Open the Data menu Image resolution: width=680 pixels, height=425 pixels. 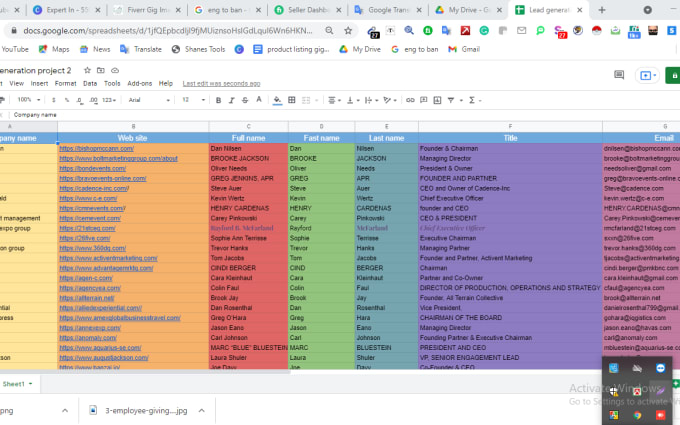coord(90,83)
